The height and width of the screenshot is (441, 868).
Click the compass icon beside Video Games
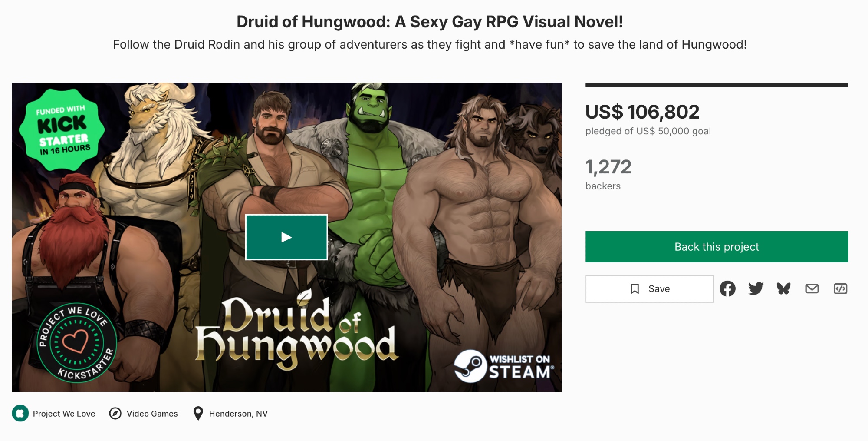[115, 413]
